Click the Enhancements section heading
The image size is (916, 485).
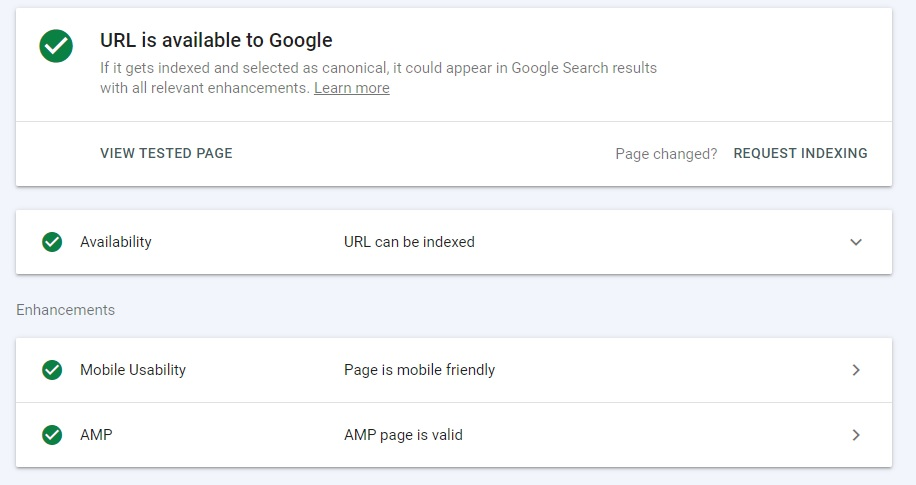(65, 310)
